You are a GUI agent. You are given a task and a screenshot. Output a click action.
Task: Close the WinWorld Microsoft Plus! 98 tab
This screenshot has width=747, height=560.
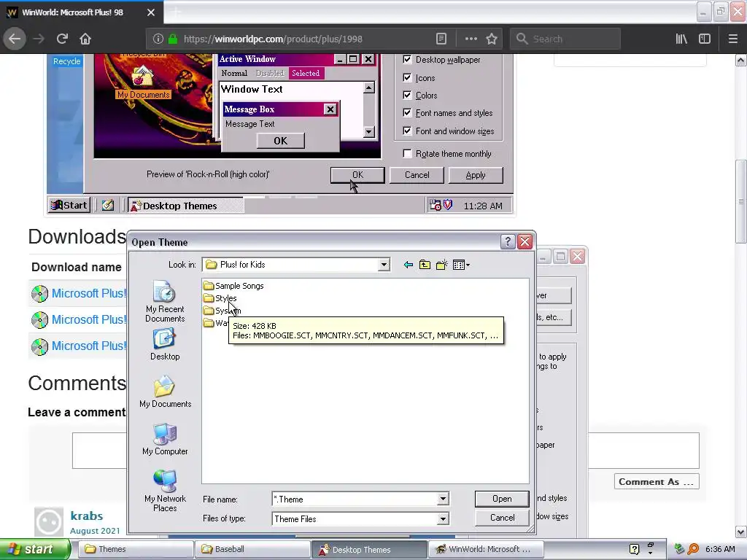coord(150,12)
